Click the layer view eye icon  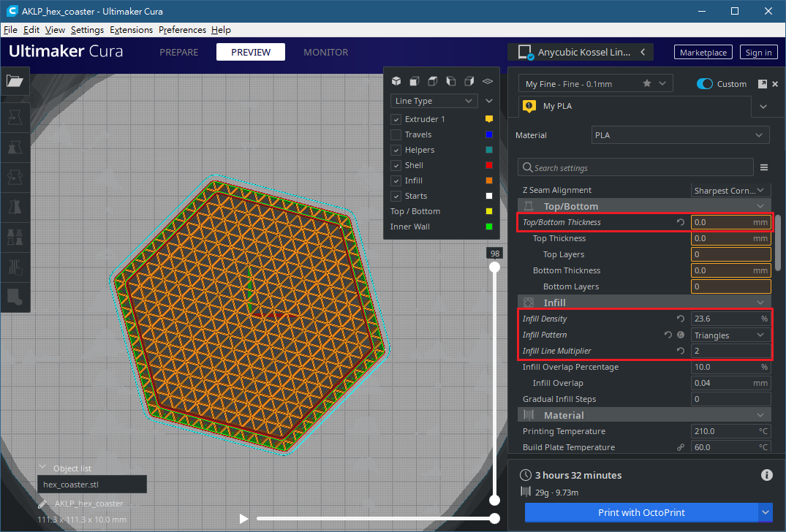pyautogui.click(x=488, y=81)
